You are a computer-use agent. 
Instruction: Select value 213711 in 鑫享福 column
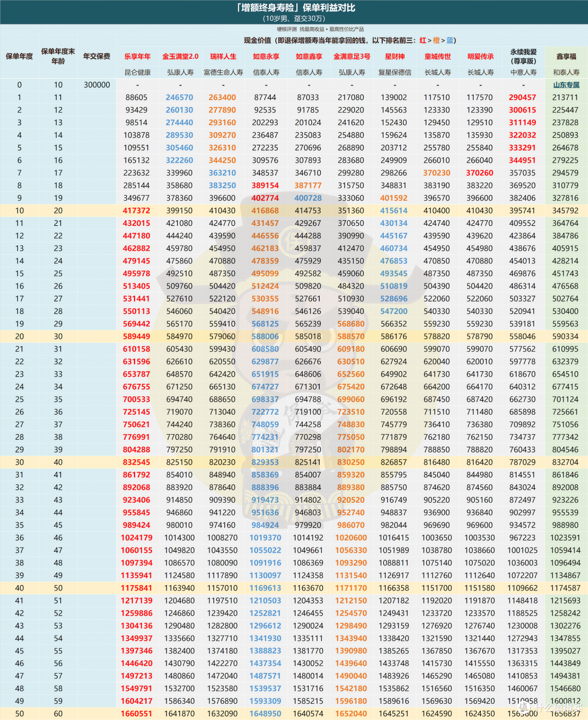pyautogui.click(x=566, y=97)
